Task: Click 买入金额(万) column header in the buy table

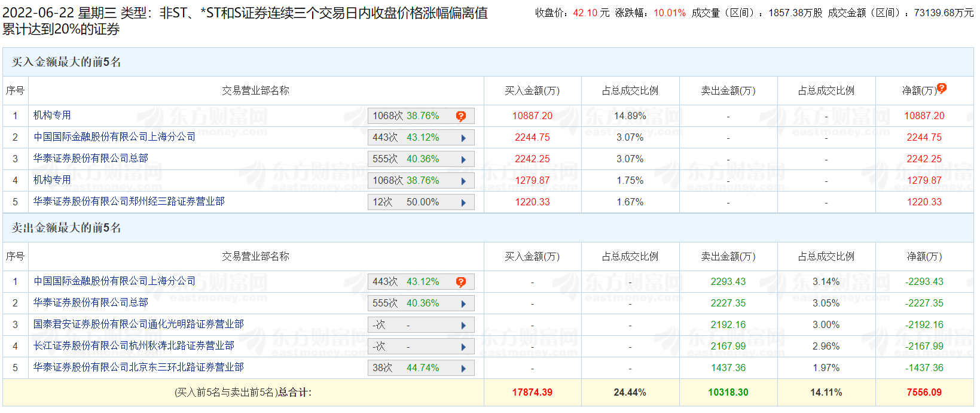Action: (532, 91)
